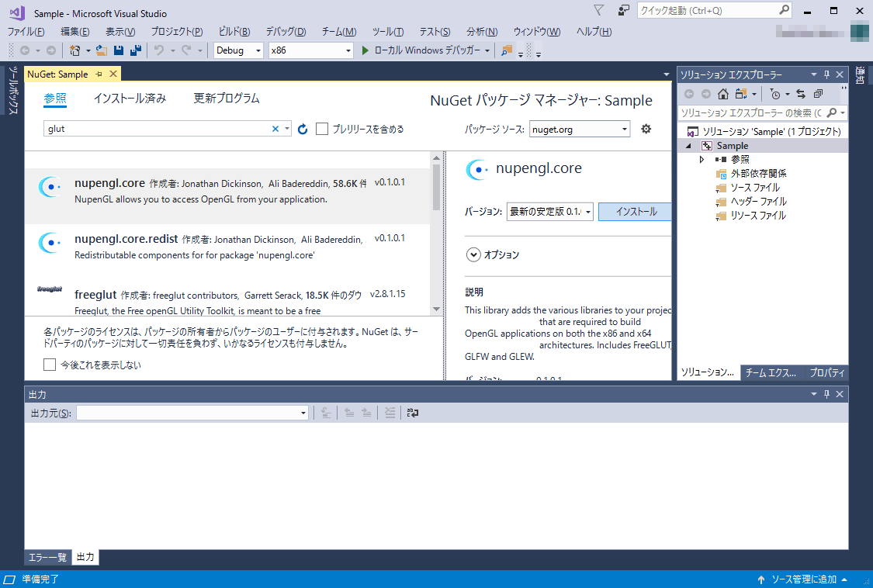Click the feedback icon in title bar
Image resolution: width=873 pixels, height=588 pixels.
tap(624, 10)
